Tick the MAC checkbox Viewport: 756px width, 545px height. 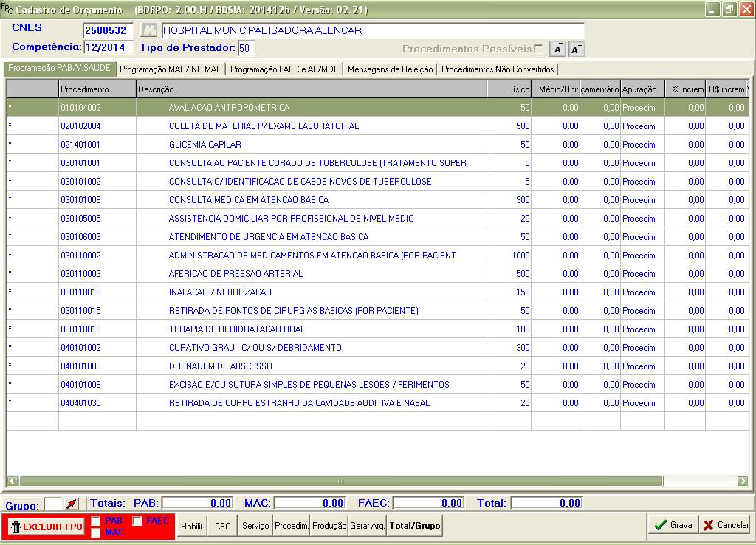(x=96, y=532)
